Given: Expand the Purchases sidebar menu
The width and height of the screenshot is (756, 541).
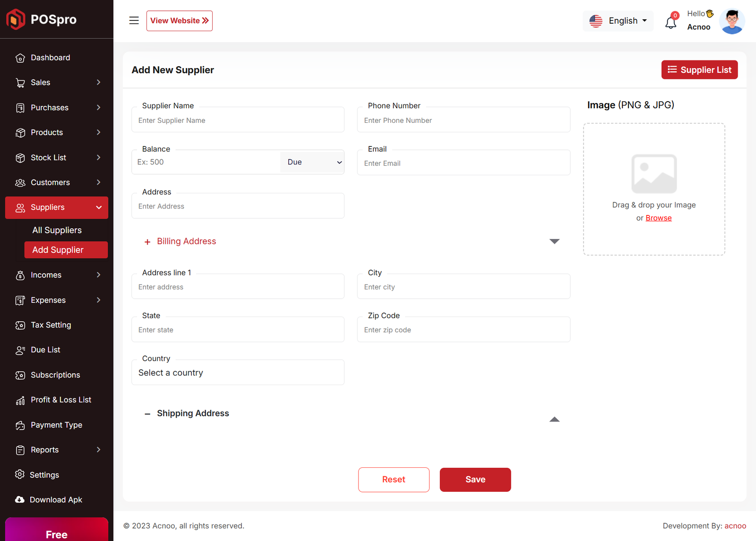Looking at the screenshot, I should pyautogui.click(x=57, y=108).
